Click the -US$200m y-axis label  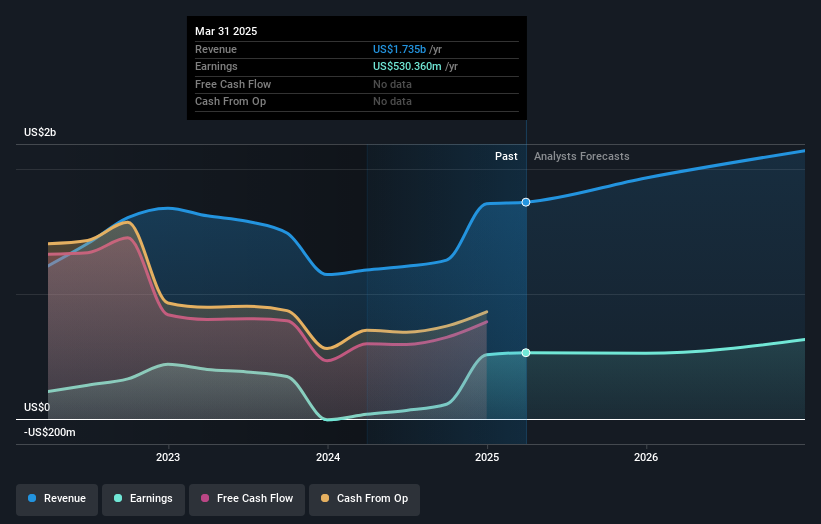50,432
